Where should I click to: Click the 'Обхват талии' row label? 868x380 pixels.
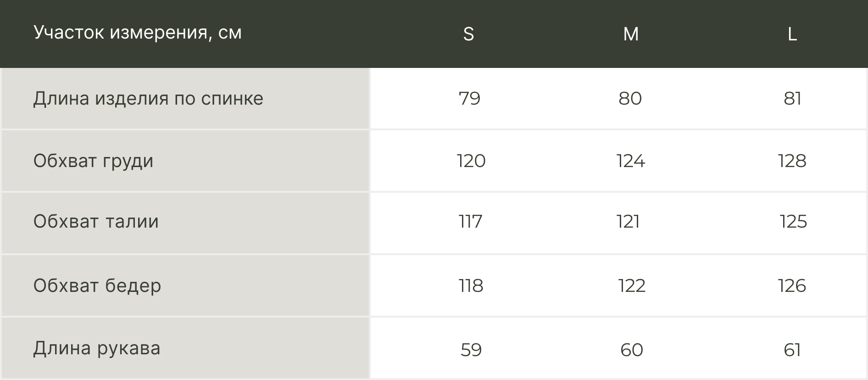[96, 222]
